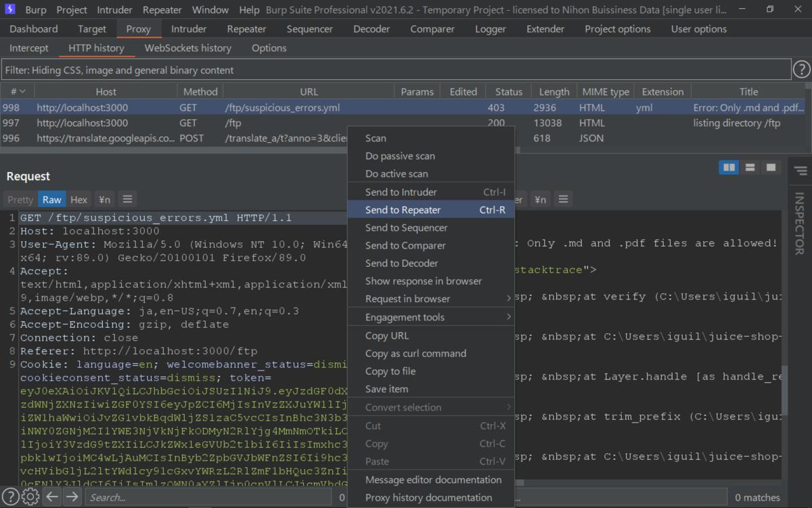This screenshot has height=508, width=812.
Task: Open the Burp menu
Action: click(36, 9)
